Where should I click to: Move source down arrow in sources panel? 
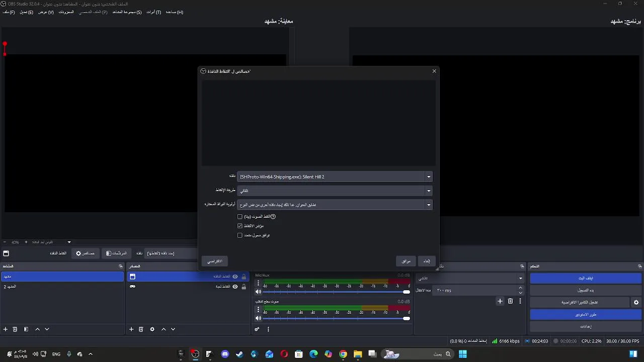coord(173,329)
